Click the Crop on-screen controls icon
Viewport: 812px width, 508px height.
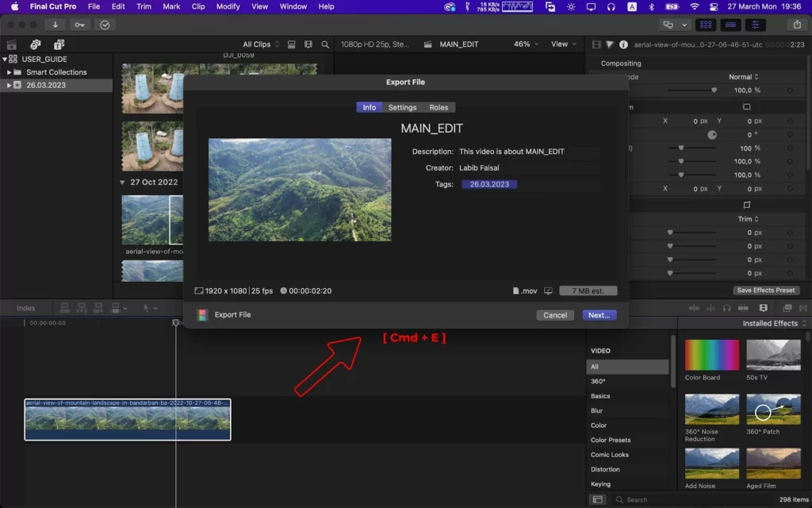[x=746, y=205]
